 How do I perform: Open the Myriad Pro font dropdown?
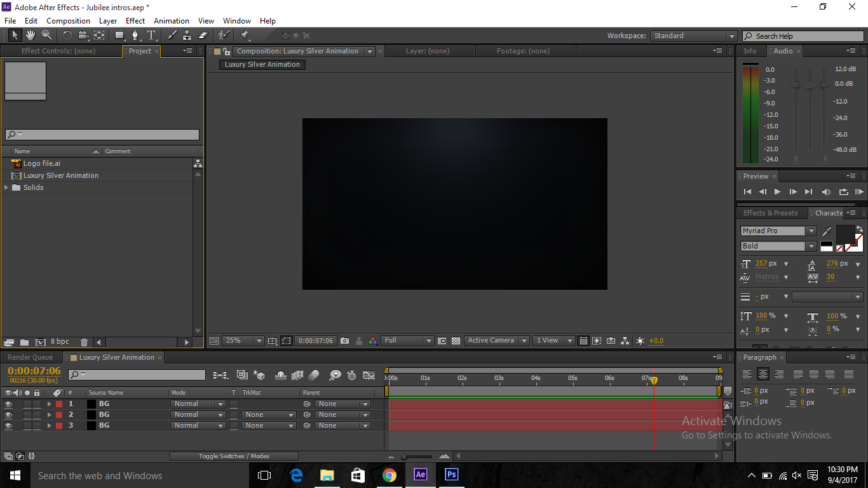(x=778, y=231)
